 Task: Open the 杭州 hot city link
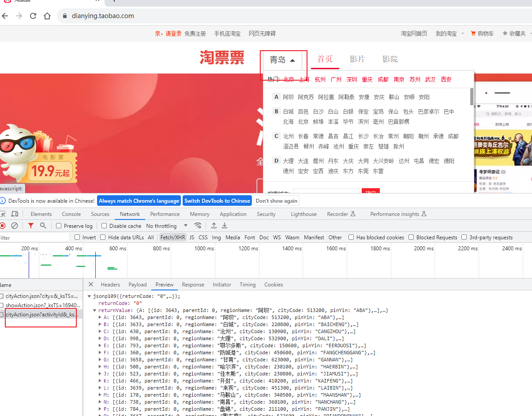(x=320, y=79)
